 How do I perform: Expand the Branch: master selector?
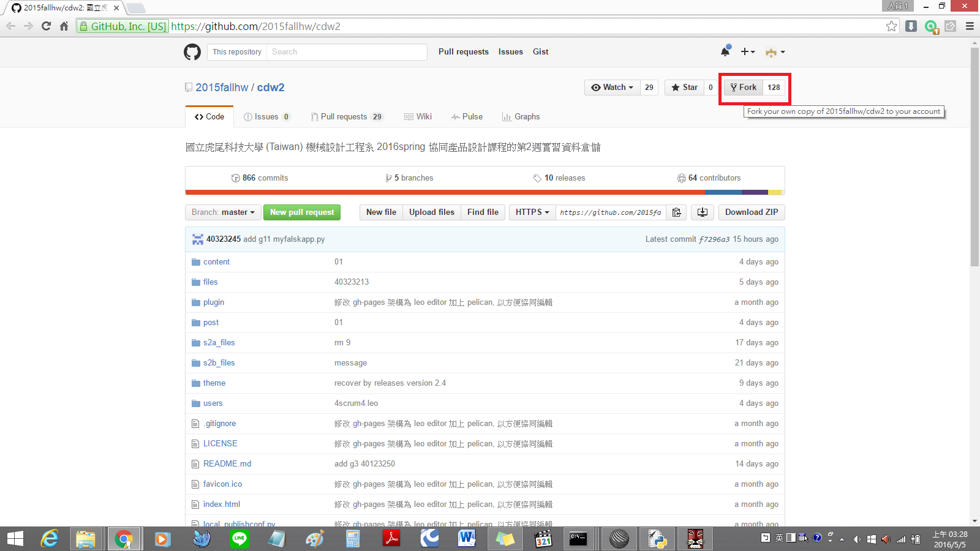coord(223,212)
